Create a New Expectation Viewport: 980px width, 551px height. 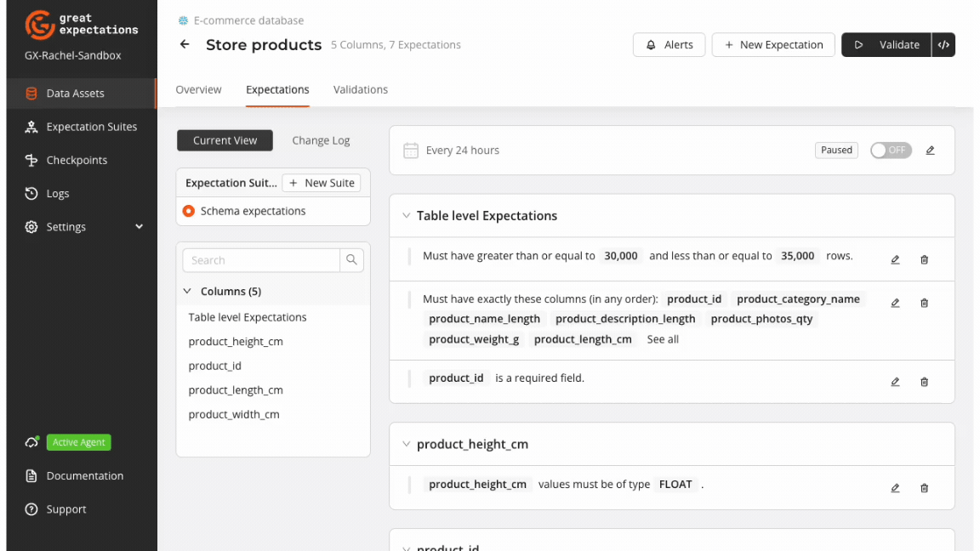pos(772,44)
